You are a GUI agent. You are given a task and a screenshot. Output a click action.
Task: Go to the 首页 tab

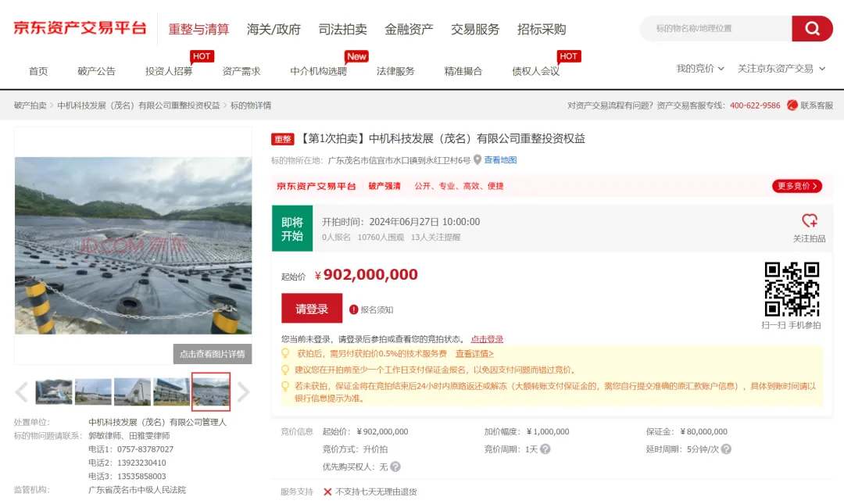[x=38, y=71]
